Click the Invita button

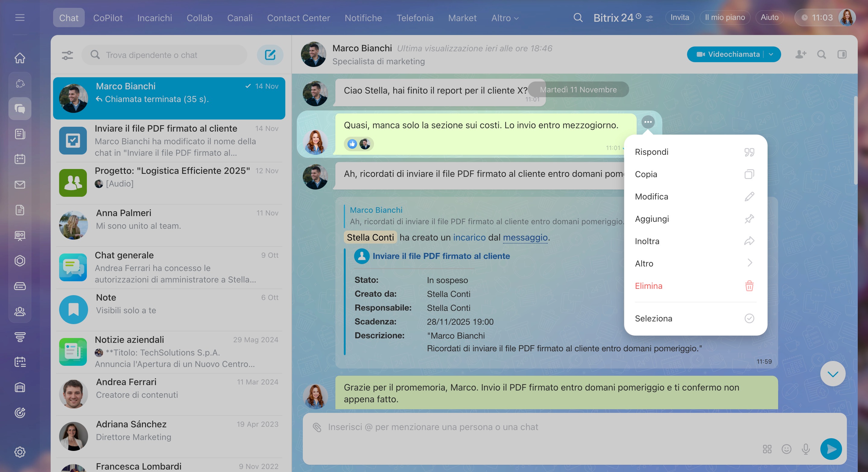[679, 17]
